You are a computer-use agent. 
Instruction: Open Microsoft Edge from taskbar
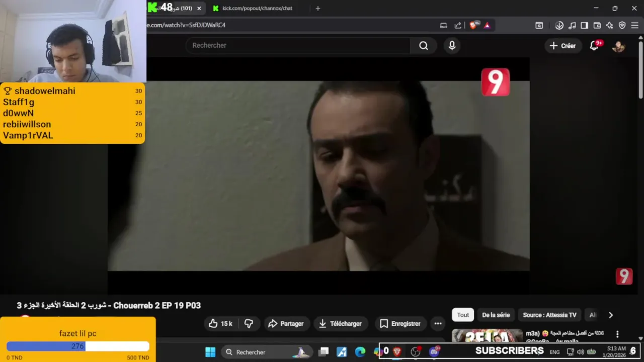[x=360, y=352]
